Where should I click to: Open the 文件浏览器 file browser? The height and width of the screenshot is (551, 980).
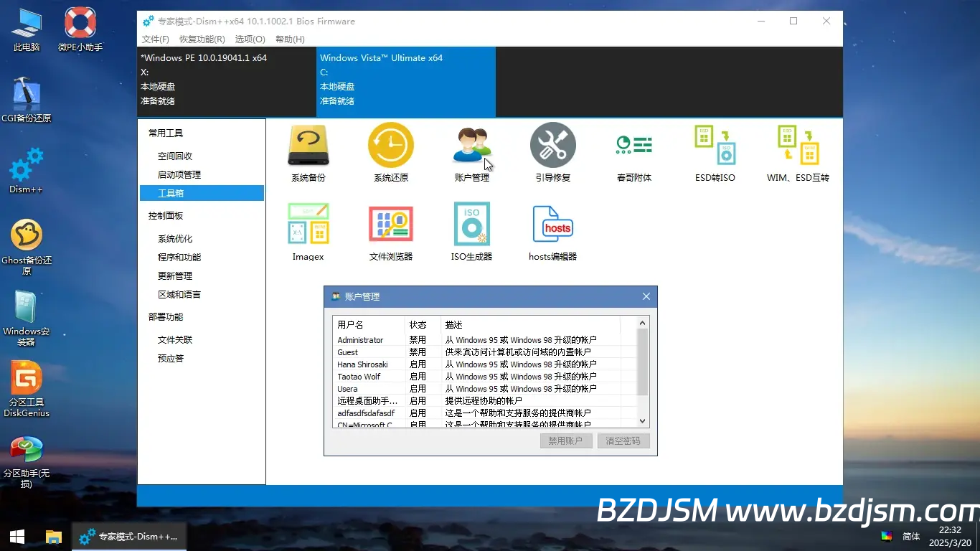[x=390, y=232]
